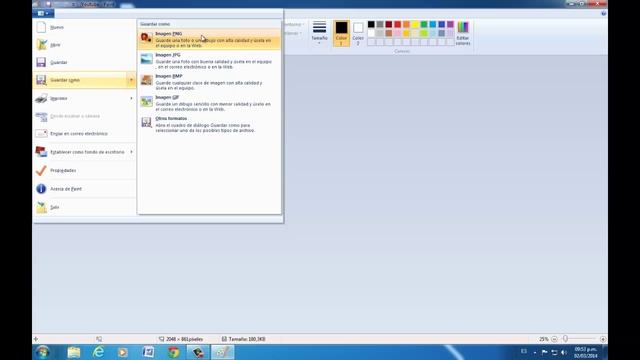
Task: Pick the lime green color swatch
Action: [x=424, y=33]
